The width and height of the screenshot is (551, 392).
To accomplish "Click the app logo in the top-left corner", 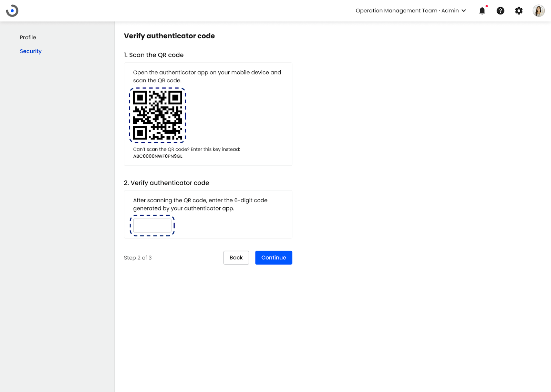I will tap(12, 11).
